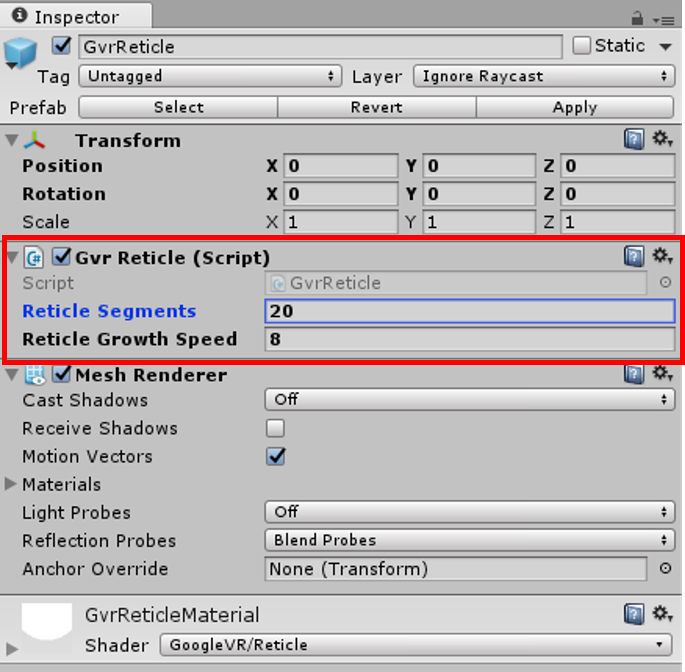Viewport: 685px width, 672px height.
Task: Click the Inspector info icon
Action: pyautogui.click(x=20, y=16)
